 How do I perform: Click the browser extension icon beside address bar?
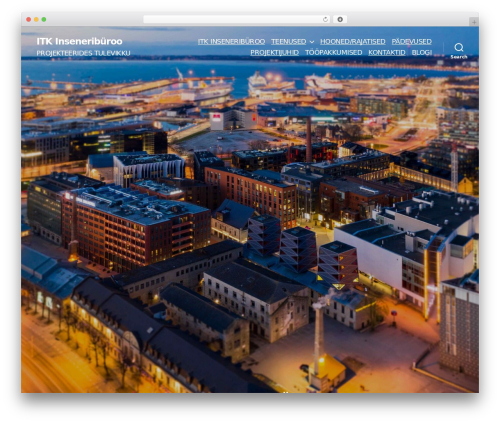click(x=340, y=20)
